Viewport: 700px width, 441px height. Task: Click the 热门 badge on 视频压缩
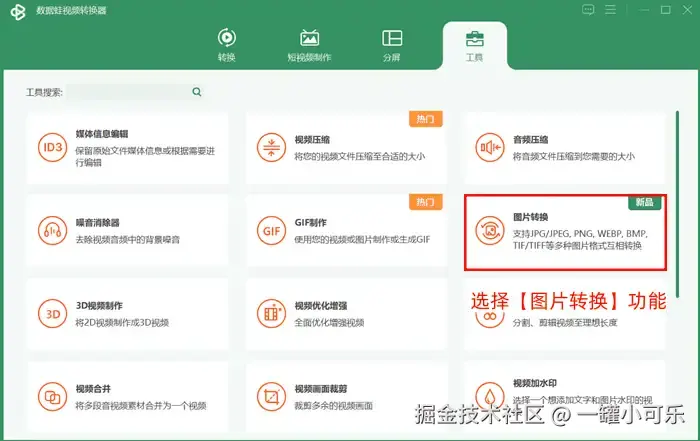425,119
